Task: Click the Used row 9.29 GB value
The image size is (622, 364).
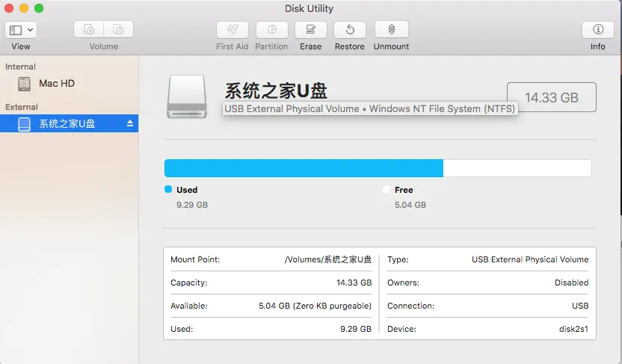Action: coord(356,329)
